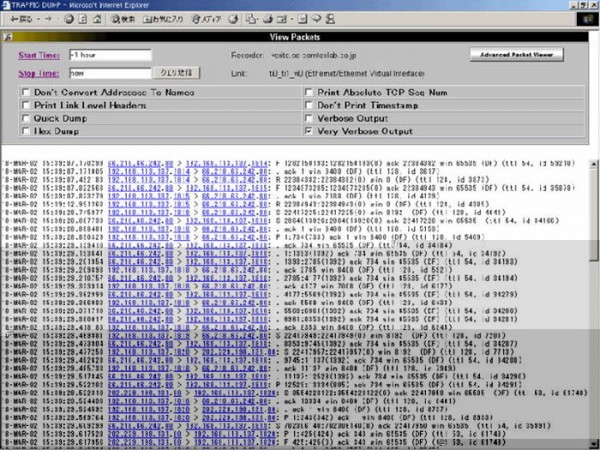Click the Link interface description text
Image resolution: width=600 pixels, height=450 pixels.
347,73
